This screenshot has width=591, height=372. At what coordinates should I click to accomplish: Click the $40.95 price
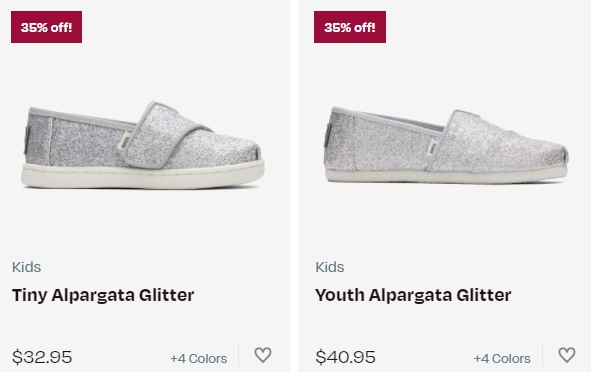click(345, 357)
